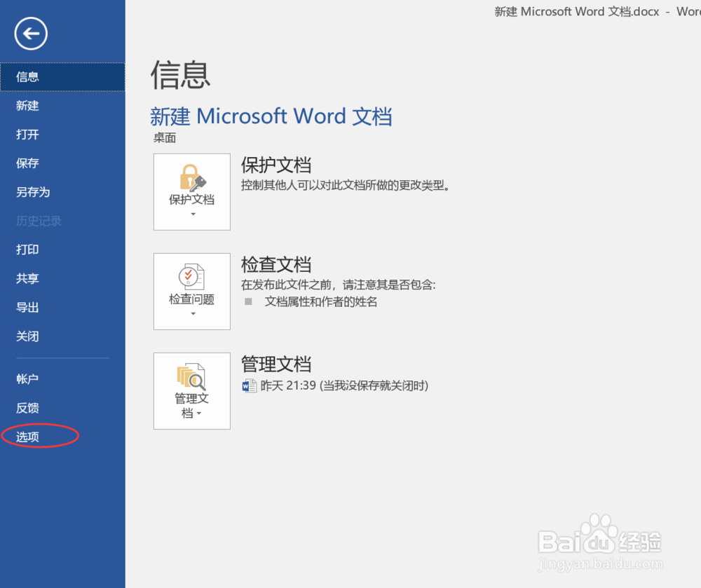Expand the 检查问题 dropdown arrow
Screen dimensions: 701x588
tap(193, 314)
